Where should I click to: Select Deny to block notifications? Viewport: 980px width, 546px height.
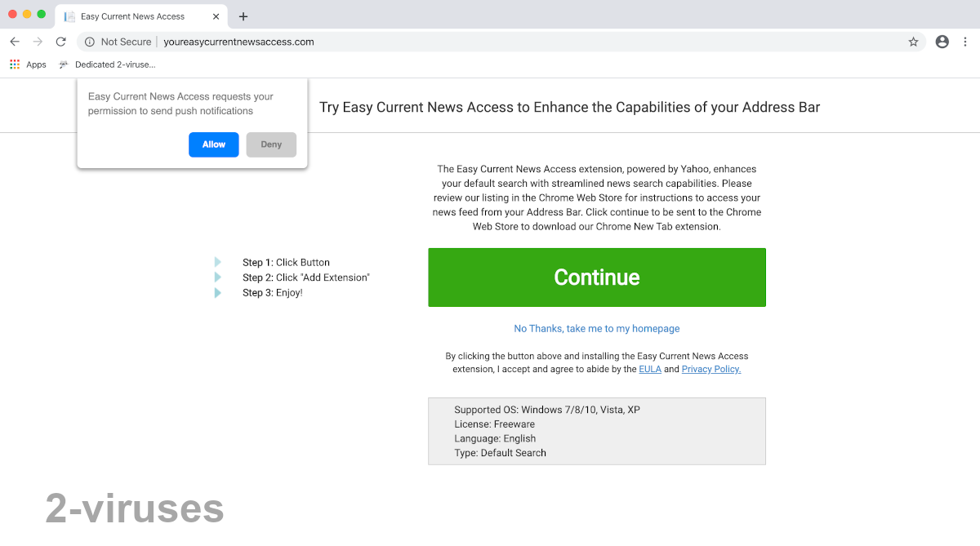(x=271, y=144)
